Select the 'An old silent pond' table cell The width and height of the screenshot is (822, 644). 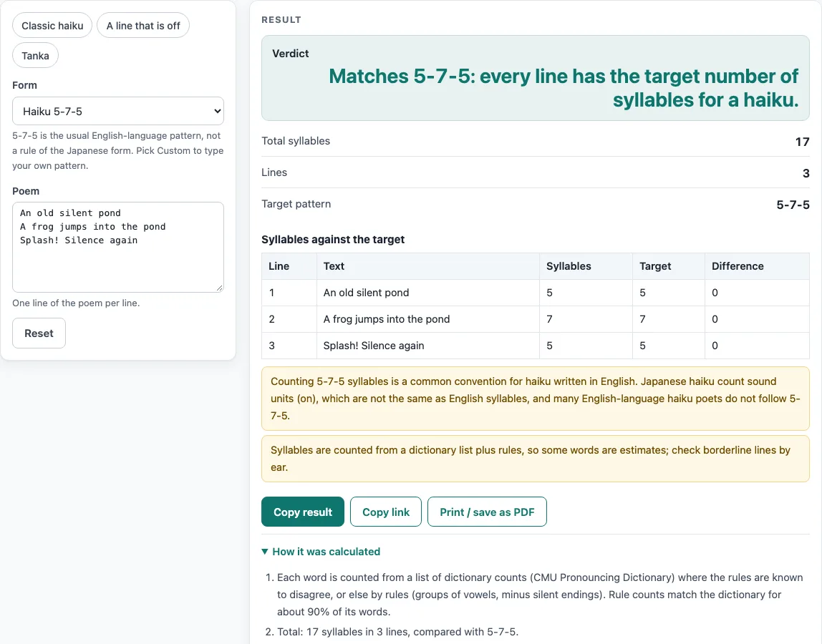pyautogui.click(x=427, y=293)
